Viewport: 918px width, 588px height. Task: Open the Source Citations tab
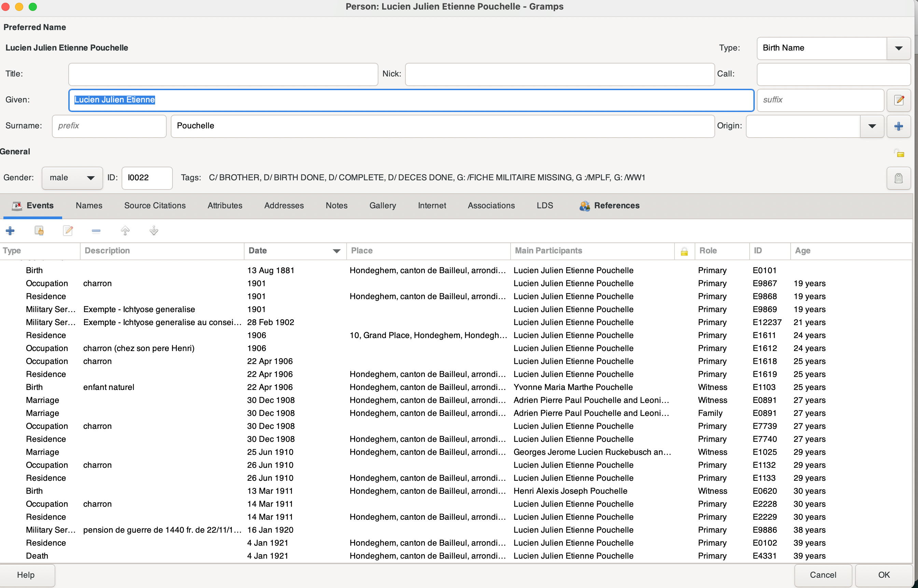coord(155,206)
